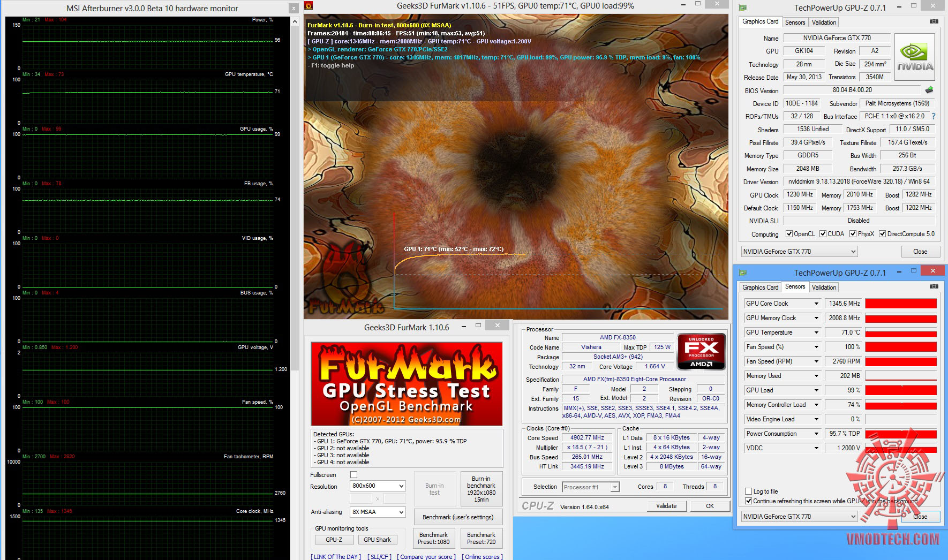This screenshot has height=560, width=948.
Task: Click the Bus Interface question mark icon
Action: tap(934, 116)
